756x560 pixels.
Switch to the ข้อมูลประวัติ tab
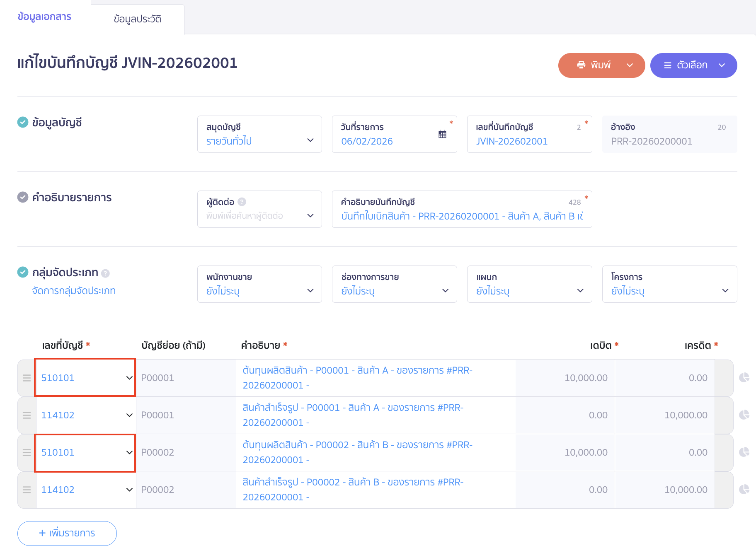coord(137,19)
